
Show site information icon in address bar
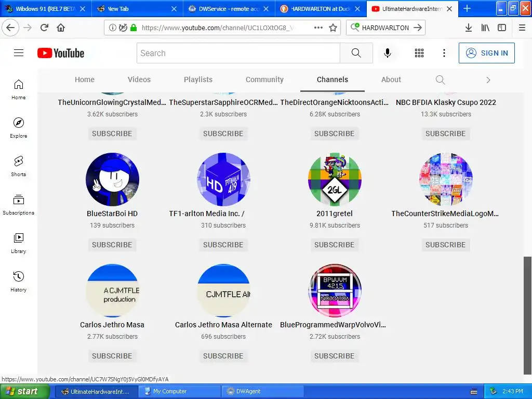click(112, 28)
